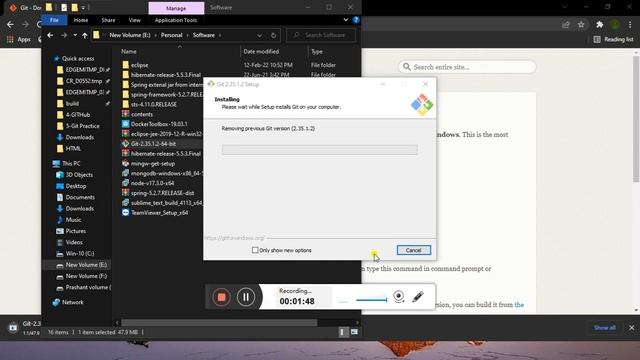Screen dimensions: 640x360
Task: Open recent locations dropdown in Explorer
Action: (75, 36)
